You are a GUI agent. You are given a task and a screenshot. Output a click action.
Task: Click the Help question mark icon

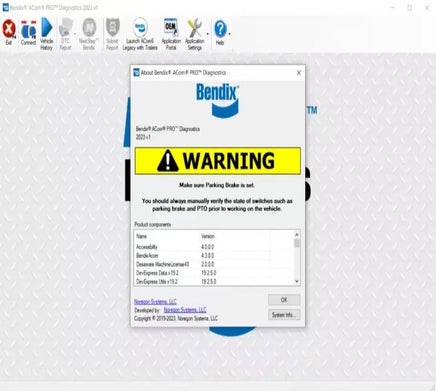click(220, 32)
